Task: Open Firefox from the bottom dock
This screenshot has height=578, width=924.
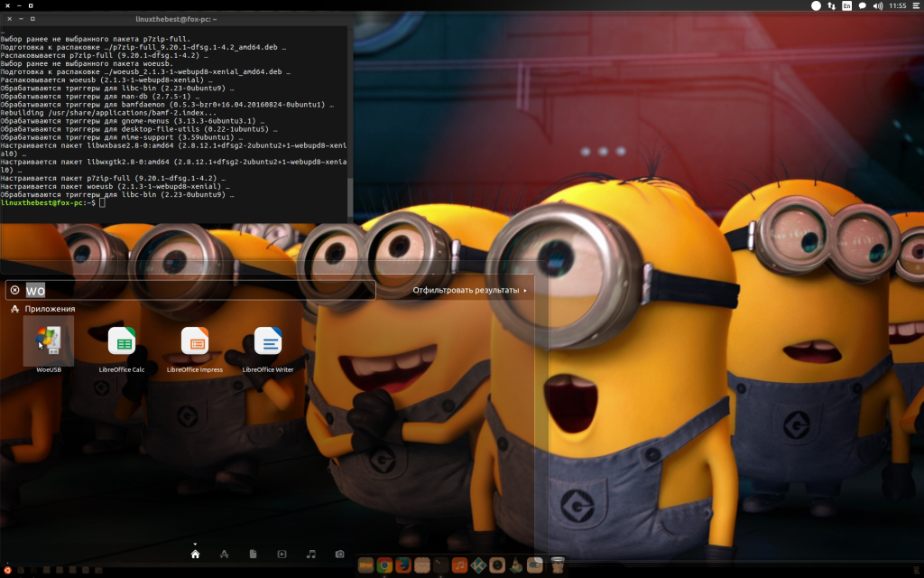Action: click(403, 565)
